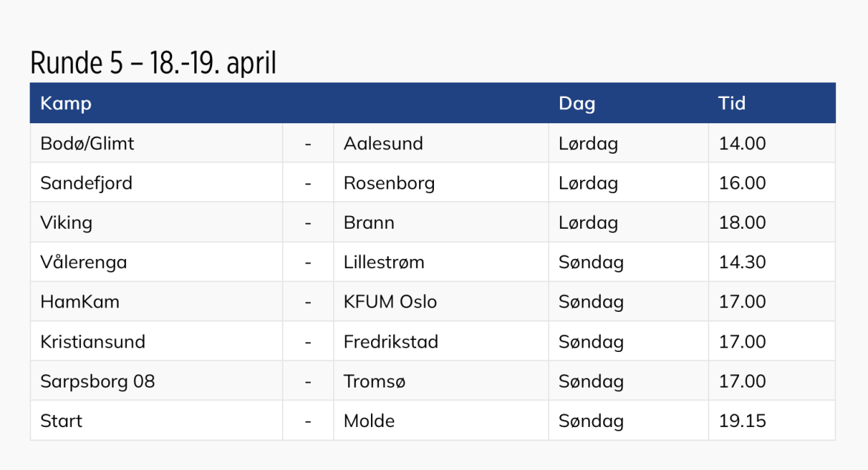The image size is (868, 470).
Task: Click the Lillestrøm team cell
Action: click(384, 262)
